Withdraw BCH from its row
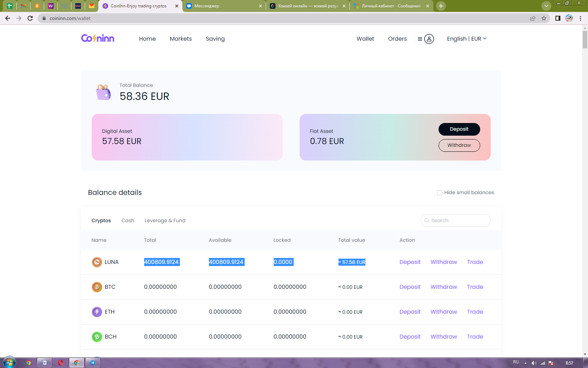This screenshot has width=588, height=368. [x=444, y=337]
